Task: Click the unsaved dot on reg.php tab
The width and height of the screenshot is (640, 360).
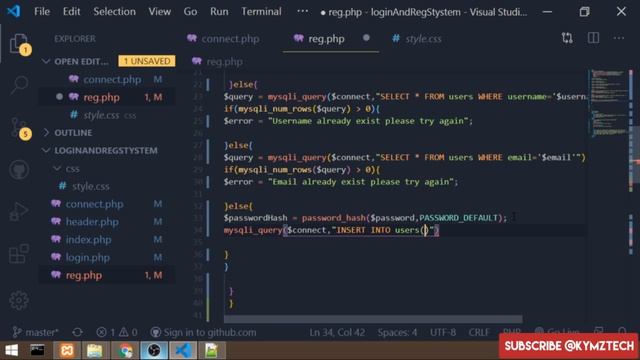Action: (366, 38)
